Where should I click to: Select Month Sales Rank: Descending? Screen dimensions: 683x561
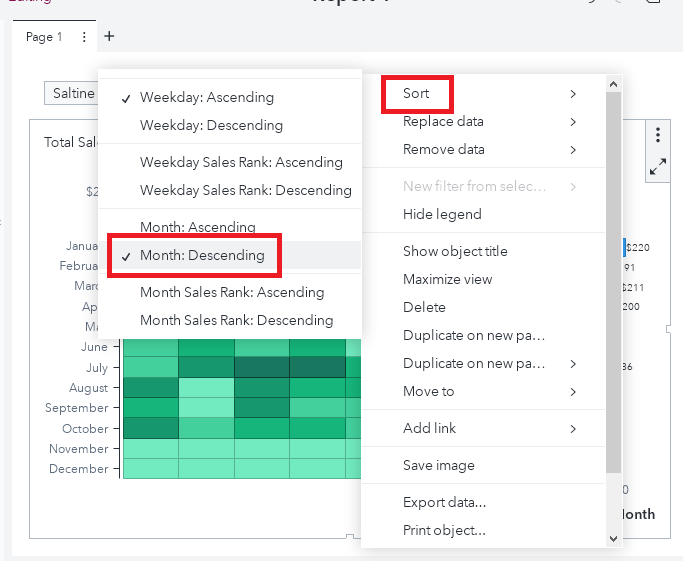click(x=236, y=321)
